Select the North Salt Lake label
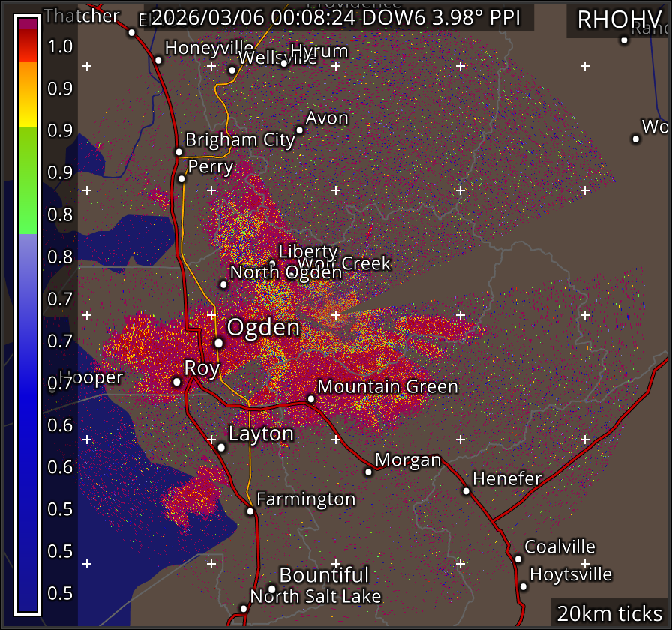 pos(315,597)
